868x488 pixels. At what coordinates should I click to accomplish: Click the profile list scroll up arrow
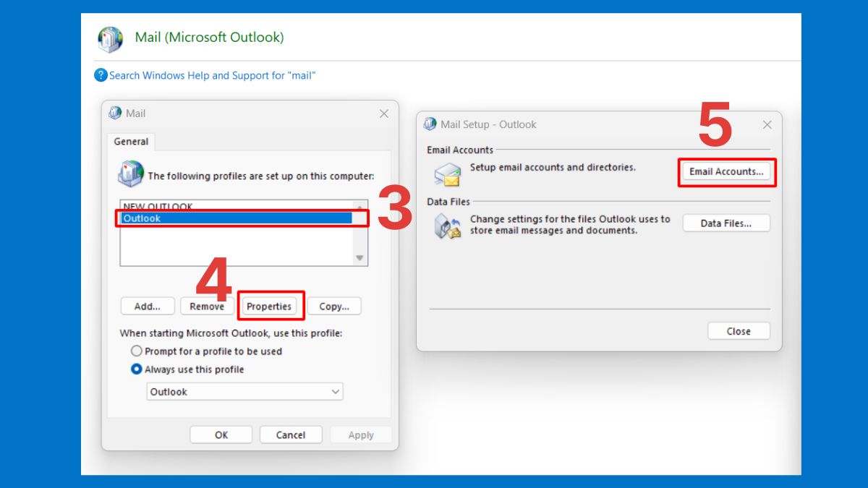pyautogui.click(x=359, y=207)
